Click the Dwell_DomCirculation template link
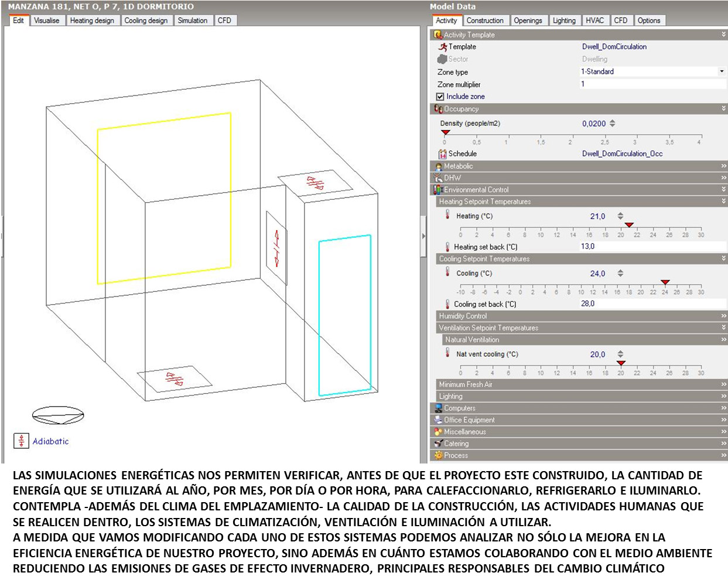 614,47
